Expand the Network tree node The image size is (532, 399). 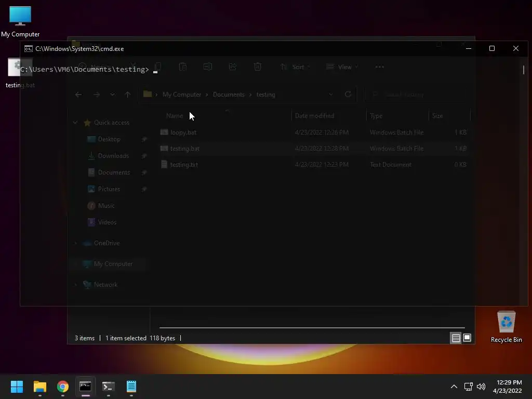[75, 284]
